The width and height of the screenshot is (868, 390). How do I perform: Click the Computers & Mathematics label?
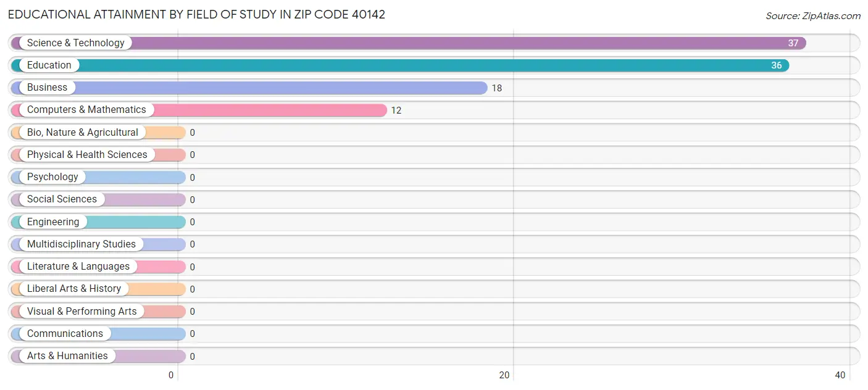pyautogui.click(x=86, y=109)
